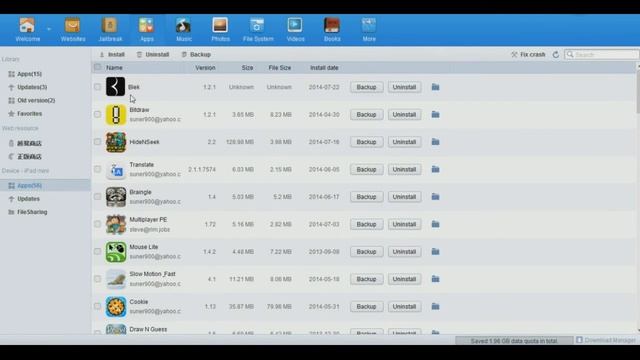Image resolution: width=640 pixels, height=360 pixels.
Task: Open folder icon for Mouse Lite
Action: [x=436, y=251]
